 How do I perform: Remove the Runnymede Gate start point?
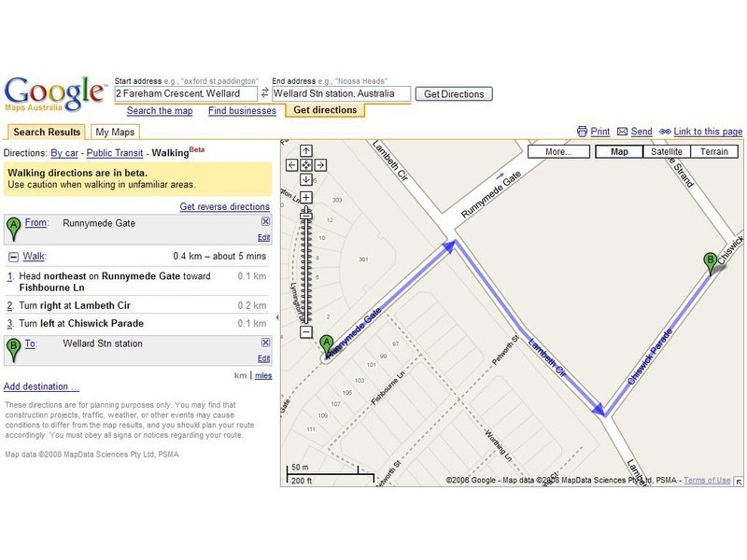pyautogui.click(x=265, y=222)
